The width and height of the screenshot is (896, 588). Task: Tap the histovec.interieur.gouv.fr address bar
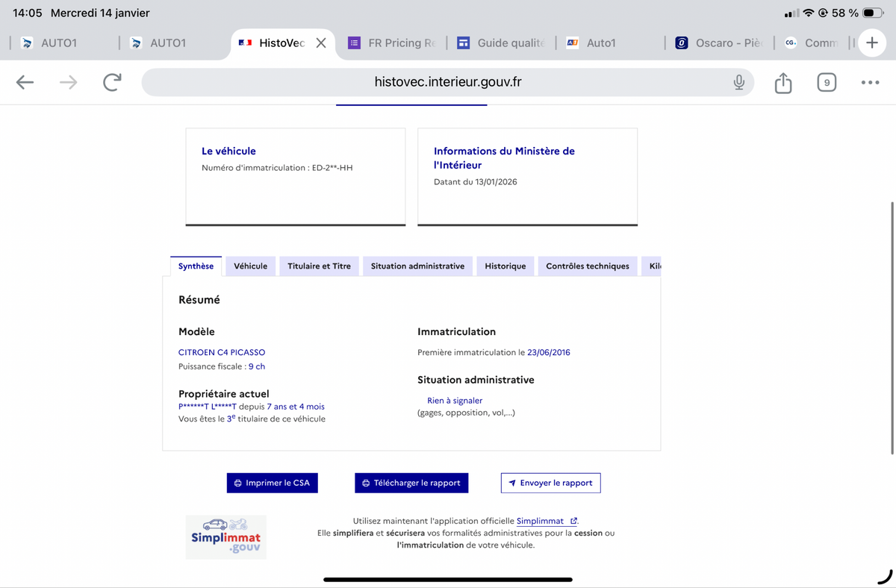pos(447,82)
